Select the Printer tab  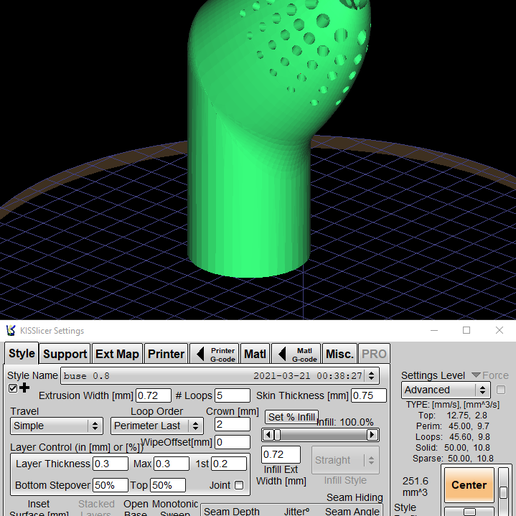[x=166, y=354]
